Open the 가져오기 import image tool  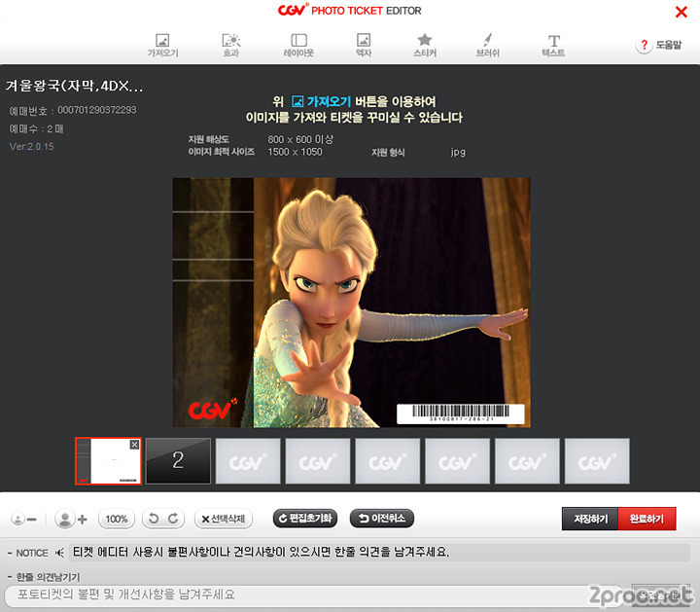point(162,45)
